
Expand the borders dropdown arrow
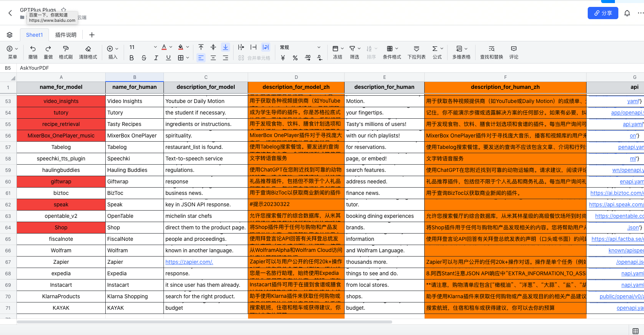pyautogui.click(x=188, y=58)
